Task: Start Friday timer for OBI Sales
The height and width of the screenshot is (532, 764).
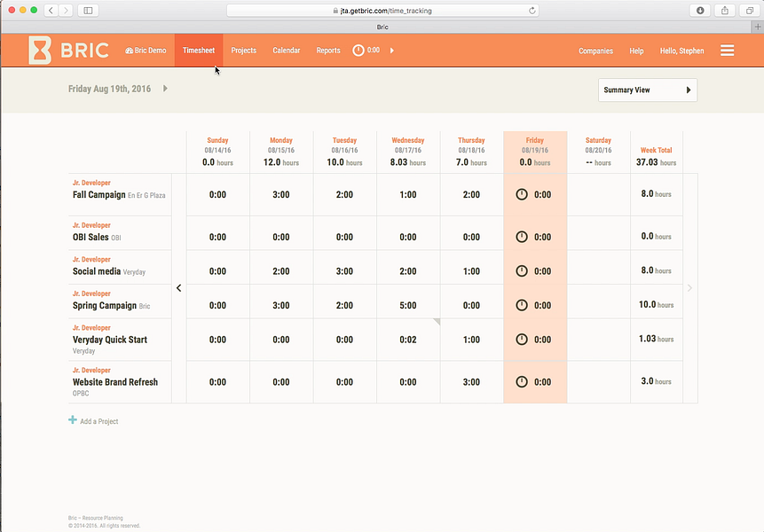Action: click(x=522, y=237)
